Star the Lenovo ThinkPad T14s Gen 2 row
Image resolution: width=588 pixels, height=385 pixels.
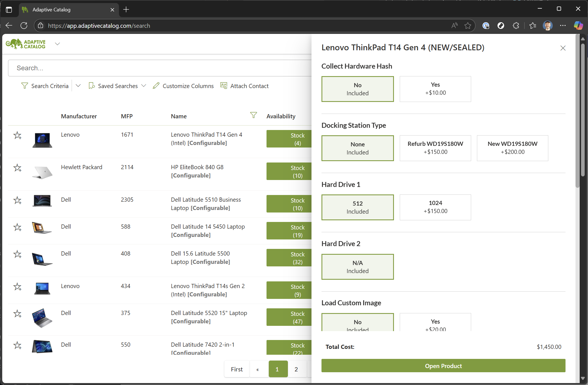(17, 287)
